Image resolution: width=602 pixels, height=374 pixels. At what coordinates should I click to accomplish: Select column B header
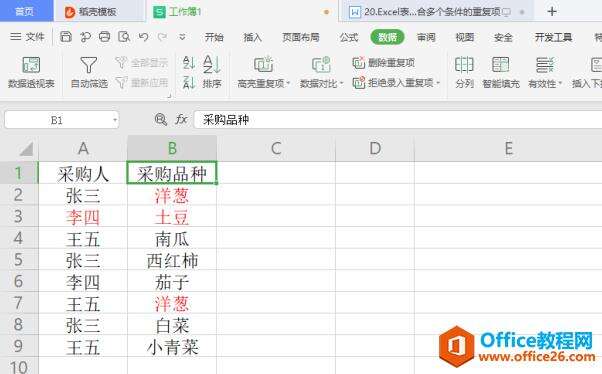(172, 148)
